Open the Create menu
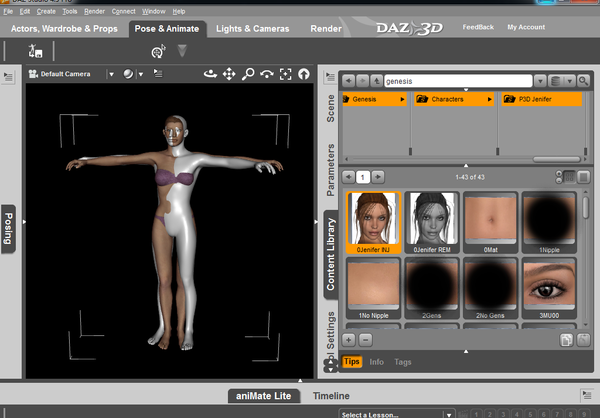This screenshot has height=418, width=600. 46,11
